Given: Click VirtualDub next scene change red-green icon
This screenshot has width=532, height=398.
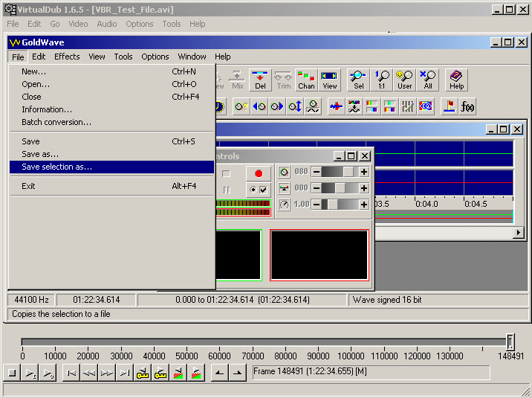Looking at the screenshot, I should point(195,373).
